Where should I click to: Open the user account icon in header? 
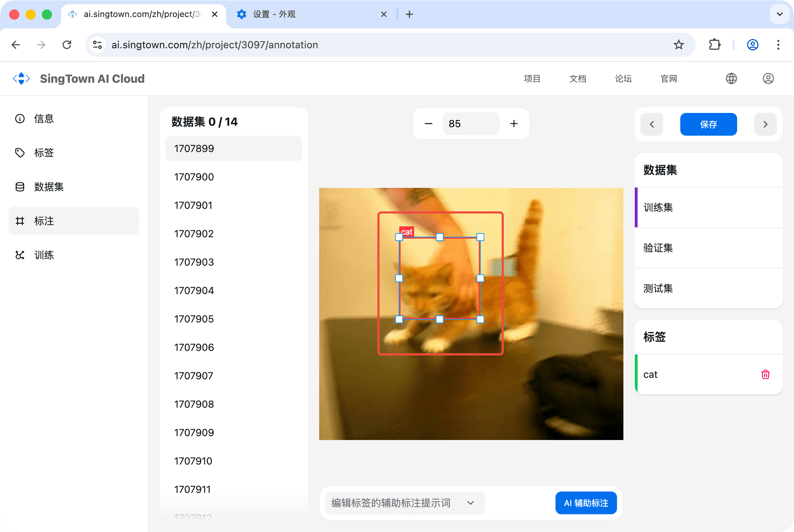point(768,78)
